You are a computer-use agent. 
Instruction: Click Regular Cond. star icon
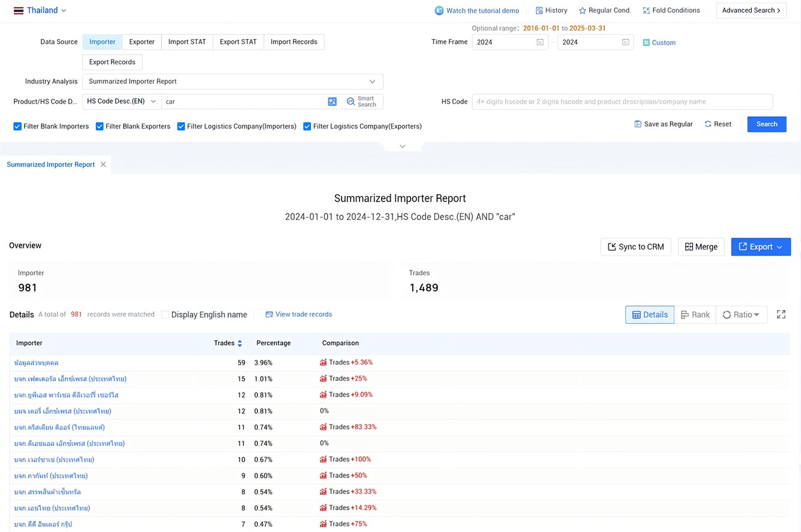[582, 11]
